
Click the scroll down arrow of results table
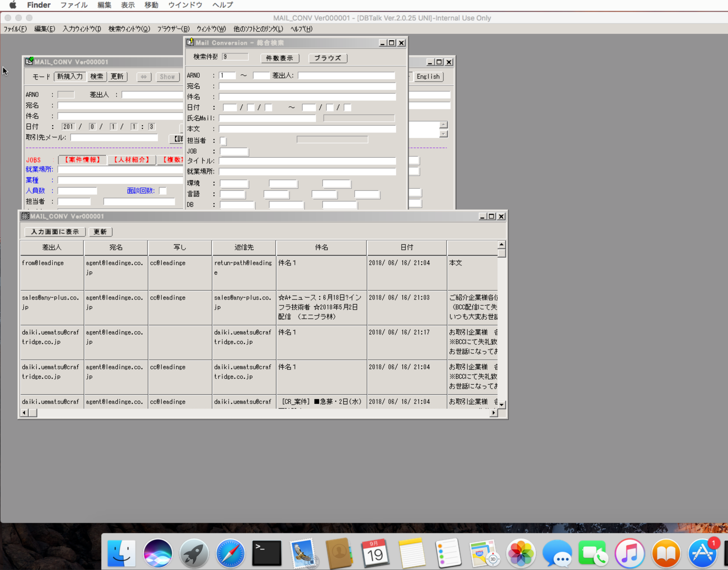click(501, 405)
